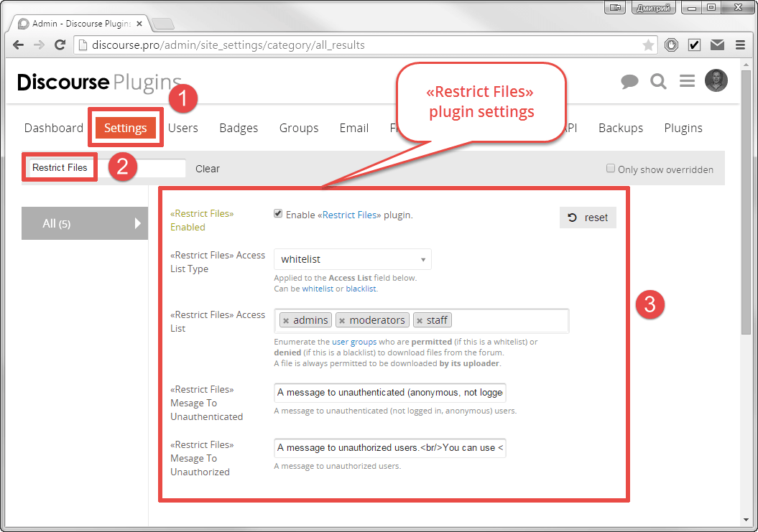The height and width of the screenshot is (532, 758).
Task: Open the Users admin tab
Action: (x=183, y=128)
